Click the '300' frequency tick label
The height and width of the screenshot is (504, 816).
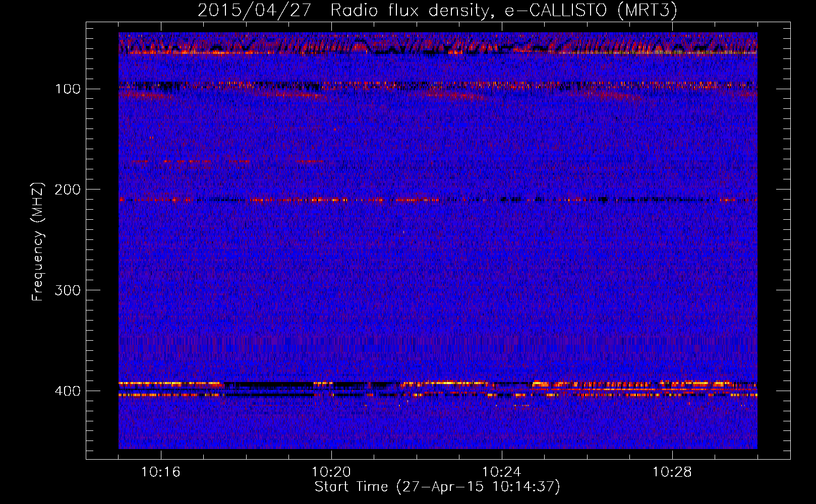point(67,290)
